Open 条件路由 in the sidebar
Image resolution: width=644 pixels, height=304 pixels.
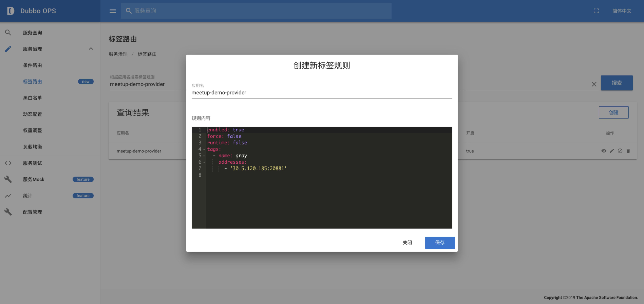coord(32,65)
